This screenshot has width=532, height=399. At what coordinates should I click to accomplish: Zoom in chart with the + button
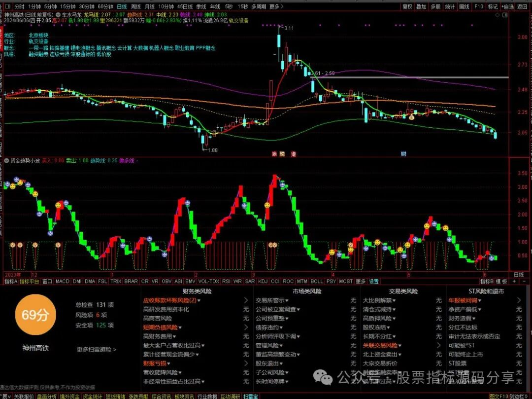pos(514,281)
